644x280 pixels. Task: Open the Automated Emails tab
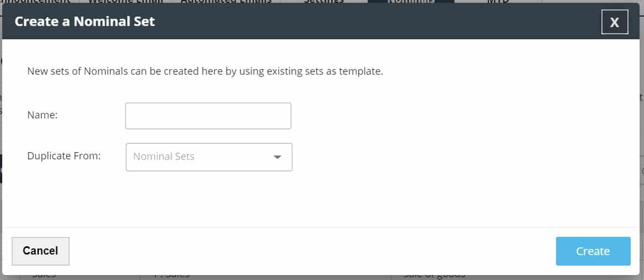[x=228, y=2]
